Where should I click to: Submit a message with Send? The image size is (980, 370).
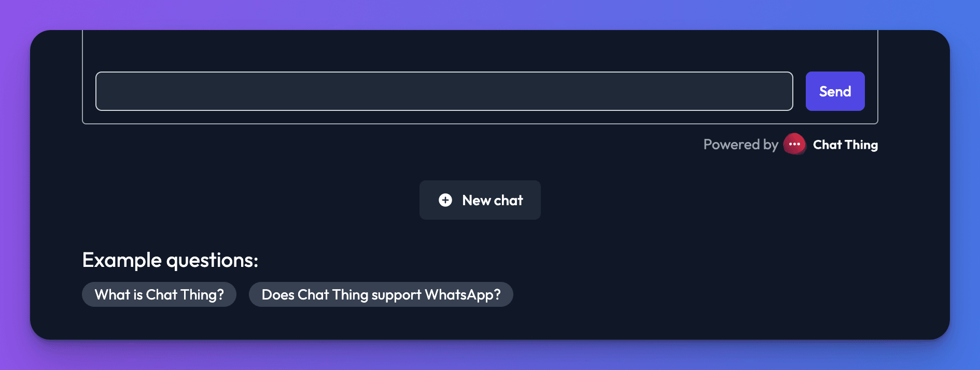click(835, 91)
